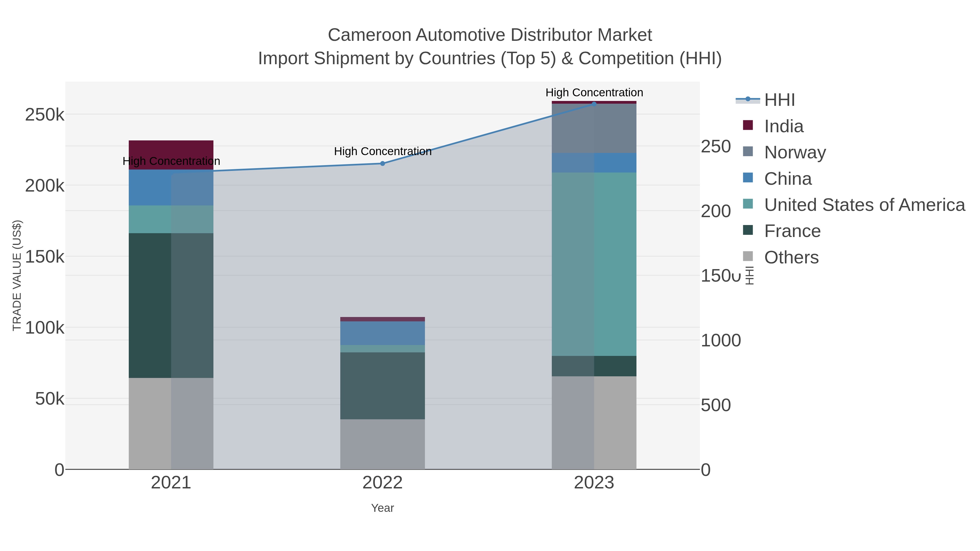This screenshot has width=980, height=551.
Task: Click the 2023 x-axis year label
Action: point(594,483)
